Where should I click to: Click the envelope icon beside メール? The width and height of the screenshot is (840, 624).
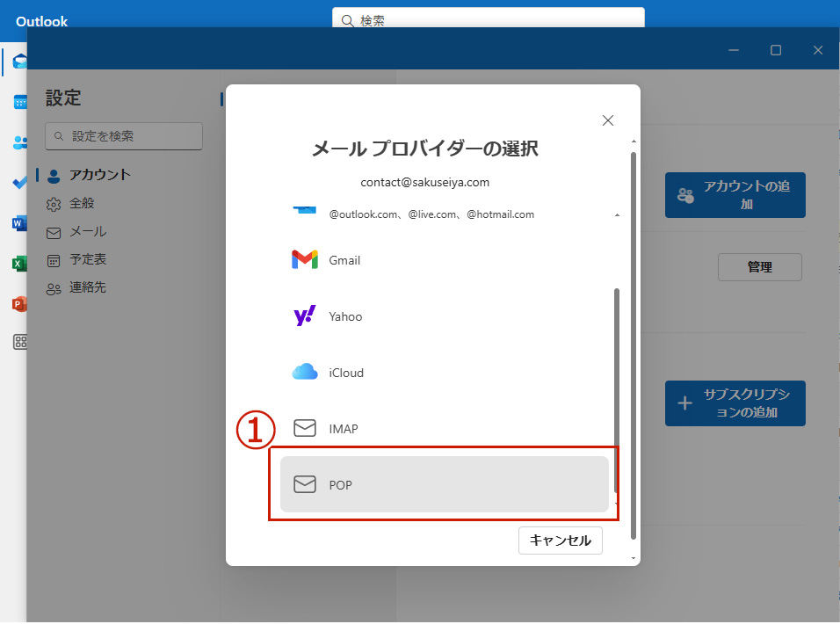pos(54,233)
